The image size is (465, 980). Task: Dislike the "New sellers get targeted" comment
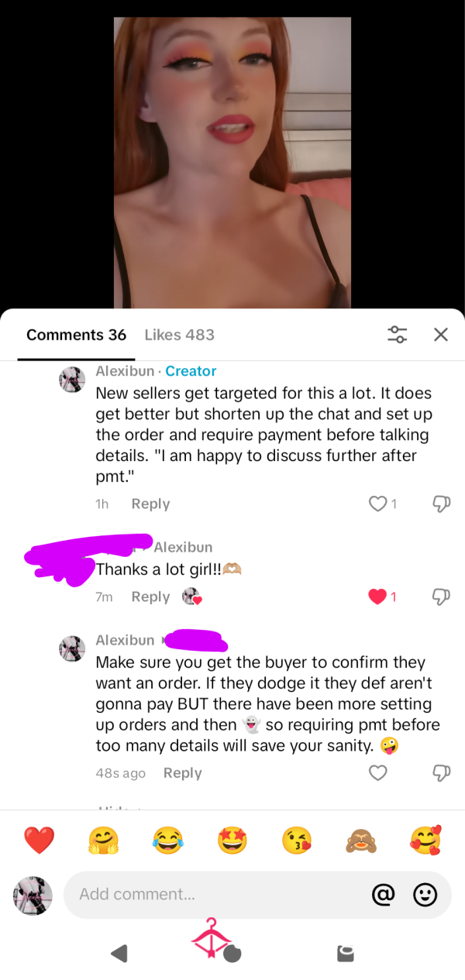click(x=439, y=504)
